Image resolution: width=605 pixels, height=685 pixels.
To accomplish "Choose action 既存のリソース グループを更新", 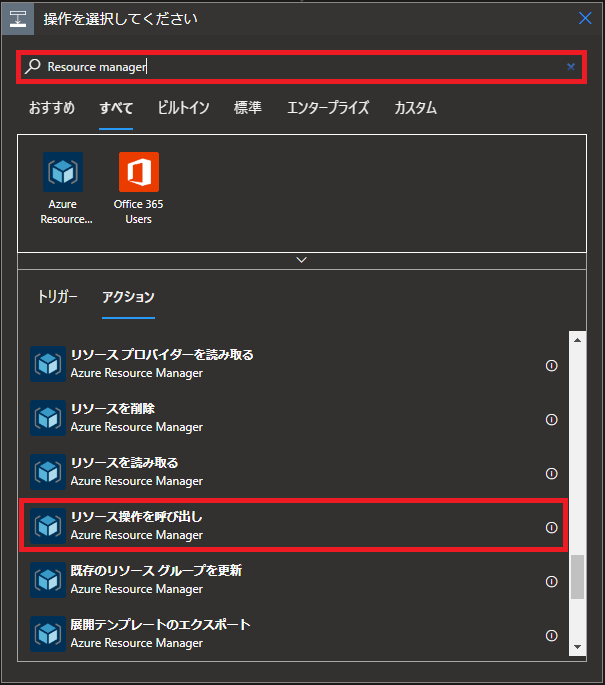I will pos(294,580).
